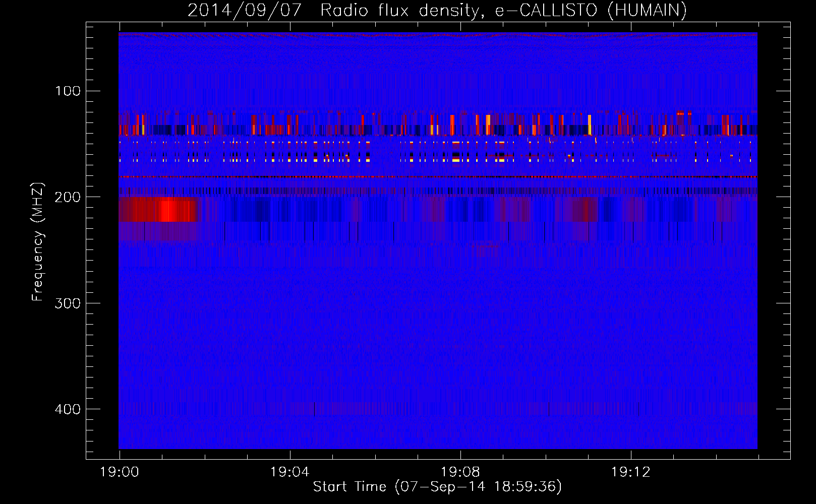Click the 19:08 time tick label
Image resolution: width=816 pixels, height=504 pixels.
(x=460, y=472)
